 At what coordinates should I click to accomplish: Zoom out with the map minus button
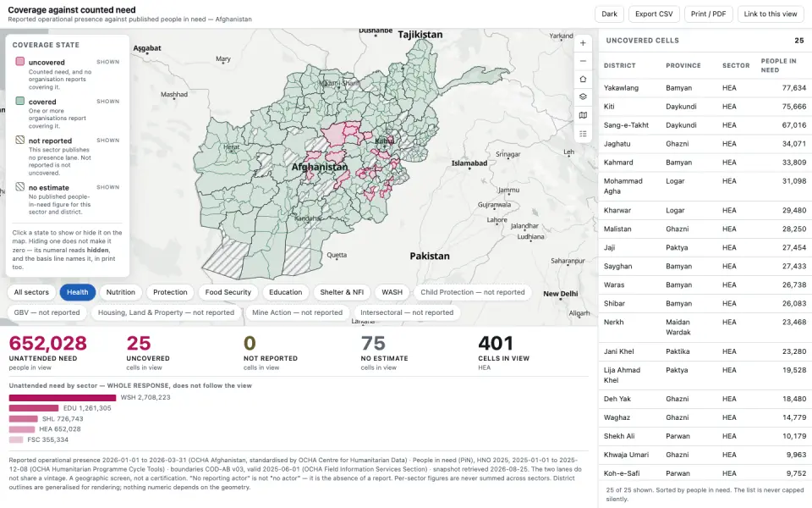tap(583, 61)
